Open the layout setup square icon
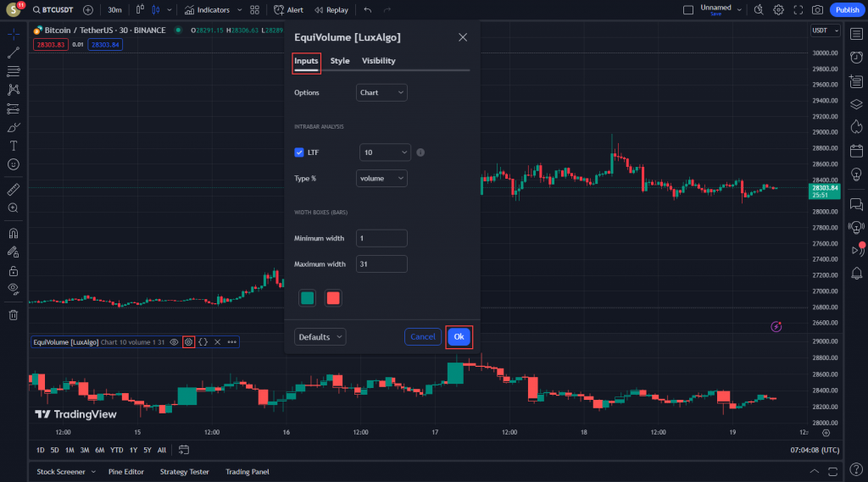This screenshot has width=868, height=482. 688,10
